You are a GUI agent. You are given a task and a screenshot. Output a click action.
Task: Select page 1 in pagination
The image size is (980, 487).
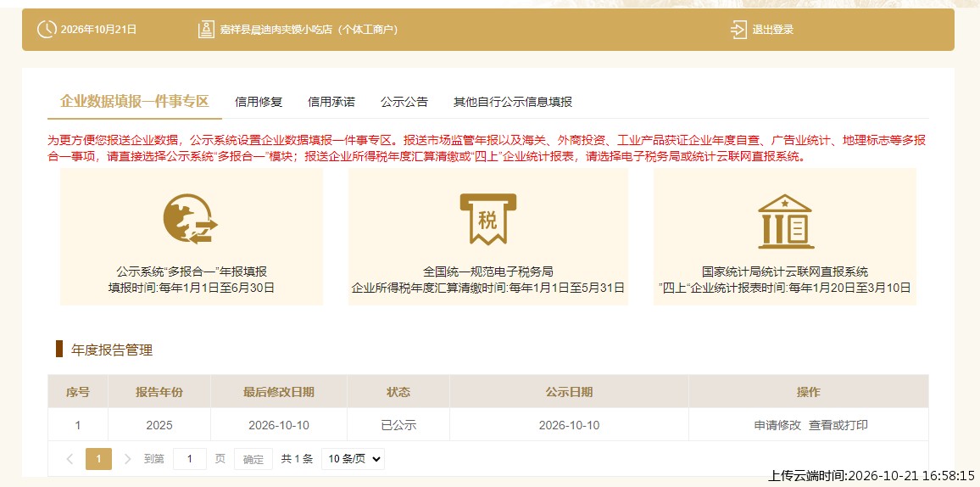pos(98,459)
